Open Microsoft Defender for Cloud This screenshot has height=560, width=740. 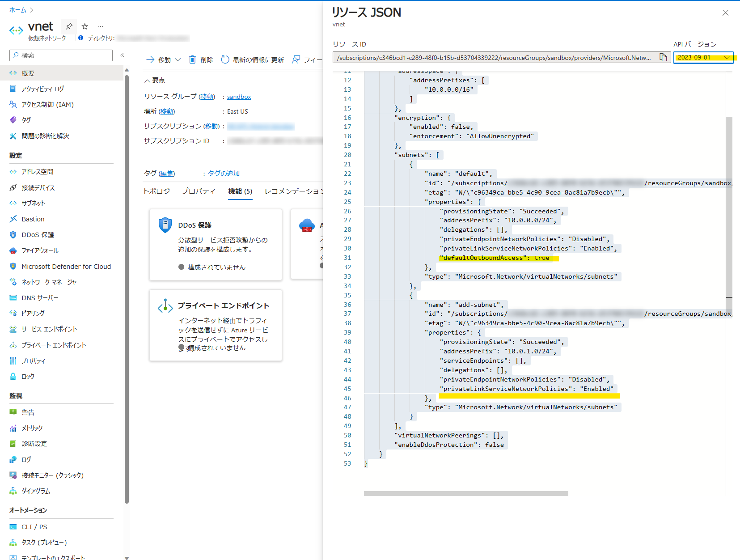pos(66,266)
